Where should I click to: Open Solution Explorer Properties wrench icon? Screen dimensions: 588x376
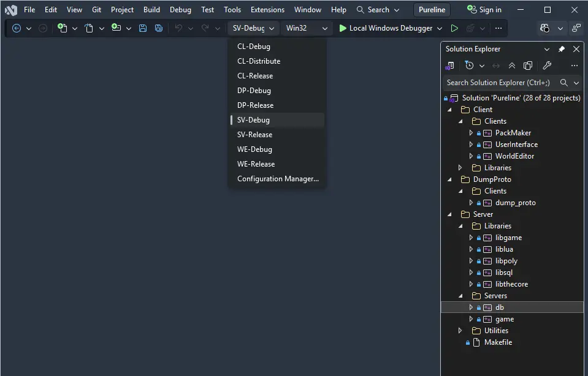tap(547, 66)
